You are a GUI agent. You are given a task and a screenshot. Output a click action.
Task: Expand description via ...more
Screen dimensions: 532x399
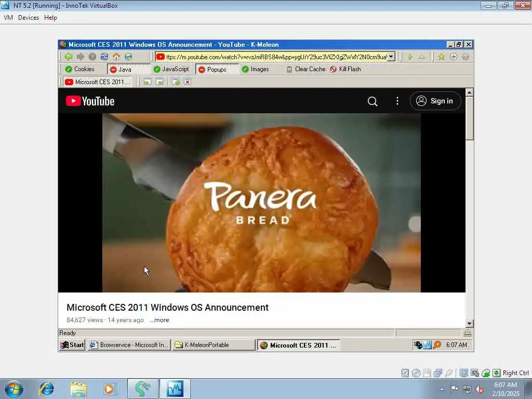tap(159, 320)
